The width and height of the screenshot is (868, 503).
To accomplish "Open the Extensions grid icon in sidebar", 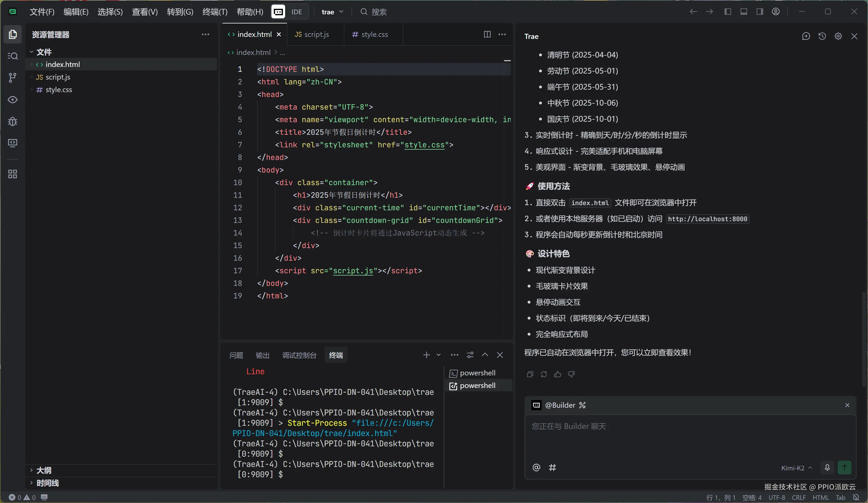I will click(x=12, y=174).
